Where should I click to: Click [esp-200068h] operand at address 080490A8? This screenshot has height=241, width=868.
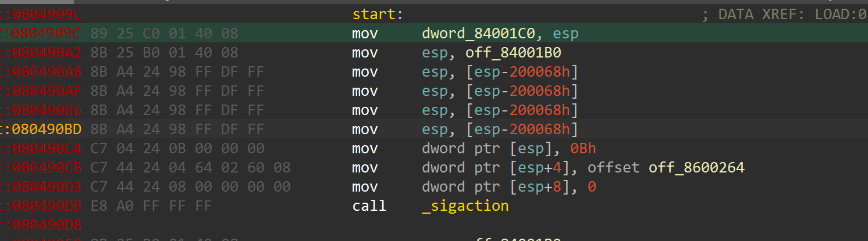(525, 72)
